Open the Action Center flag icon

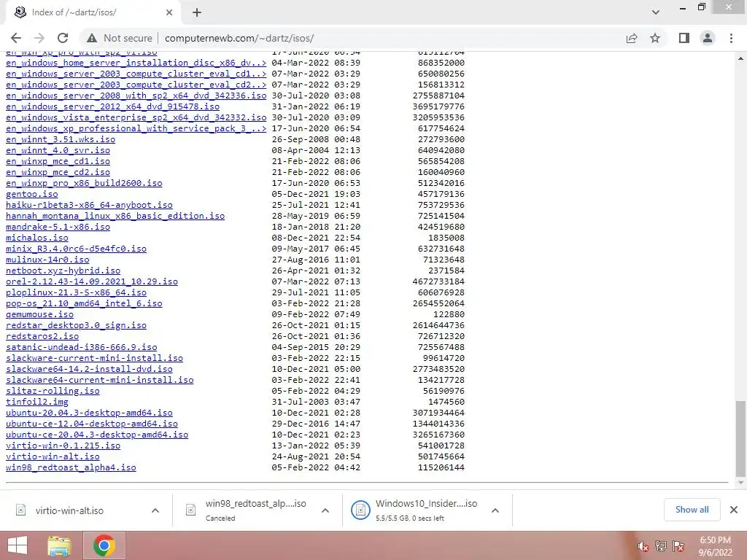click(679, 547)
